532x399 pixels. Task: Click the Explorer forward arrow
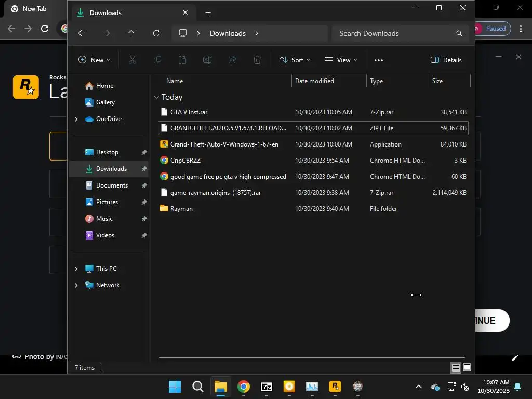(106, 33)
